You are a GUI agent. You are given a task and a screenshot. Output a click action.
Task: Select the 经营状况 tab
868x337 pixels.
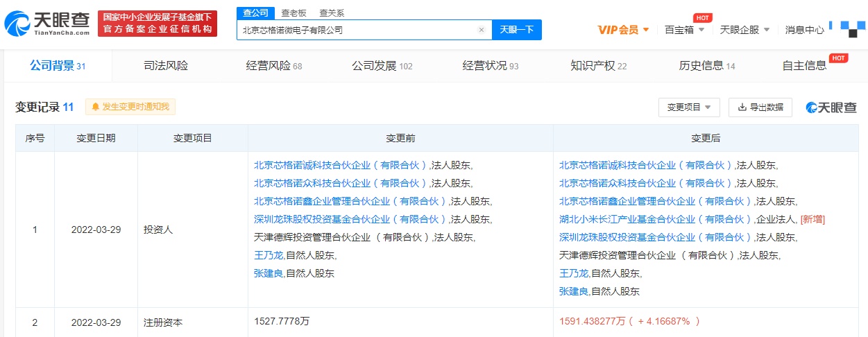pyautogui.click(x=491, y=66)
